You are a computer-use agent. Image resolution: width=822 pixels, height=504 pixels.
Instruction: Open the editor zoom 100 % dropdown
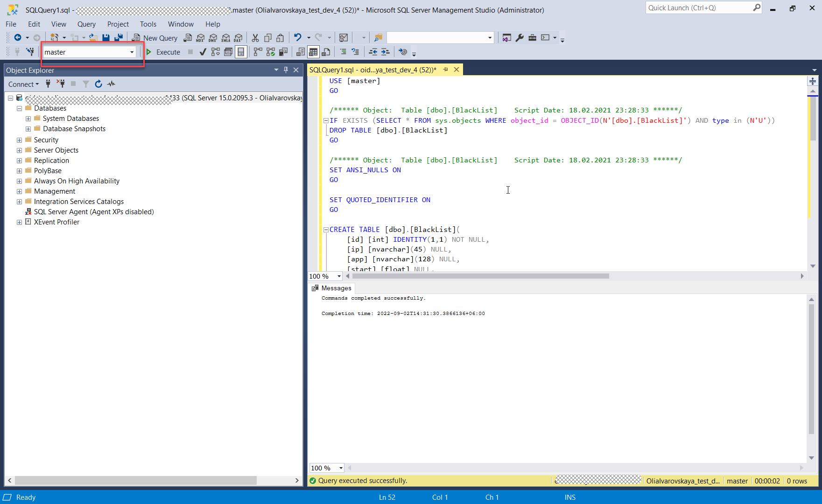[339, 276]
